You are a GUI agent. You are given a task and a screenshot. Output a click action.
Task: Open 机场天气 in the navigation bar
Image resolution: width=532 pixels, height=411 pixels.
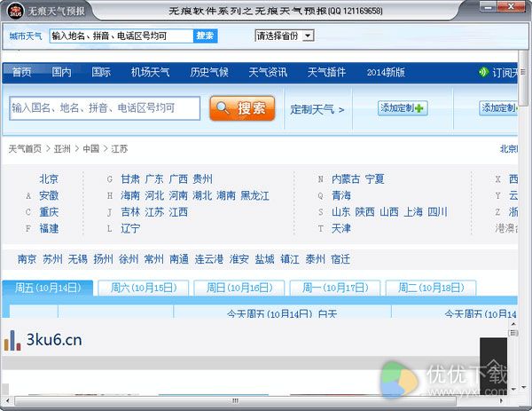coord(151,72)
